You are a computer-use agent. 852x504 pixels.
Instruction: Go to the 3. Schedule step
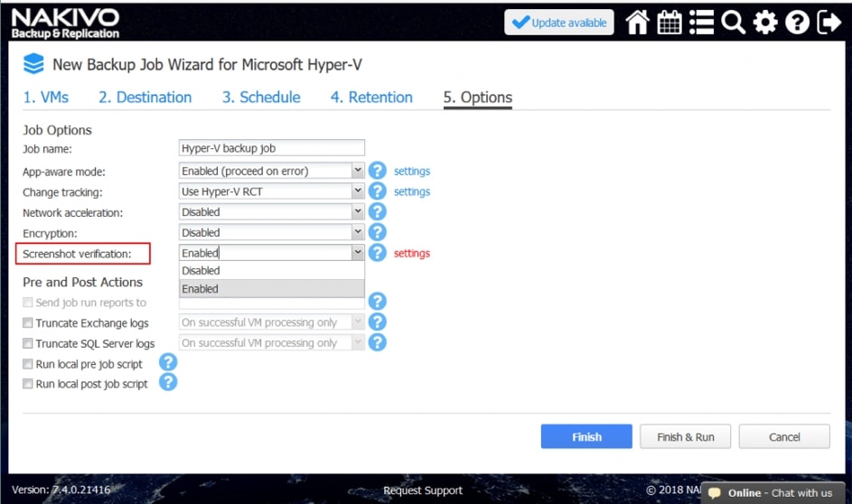click(x=261, y=98)
